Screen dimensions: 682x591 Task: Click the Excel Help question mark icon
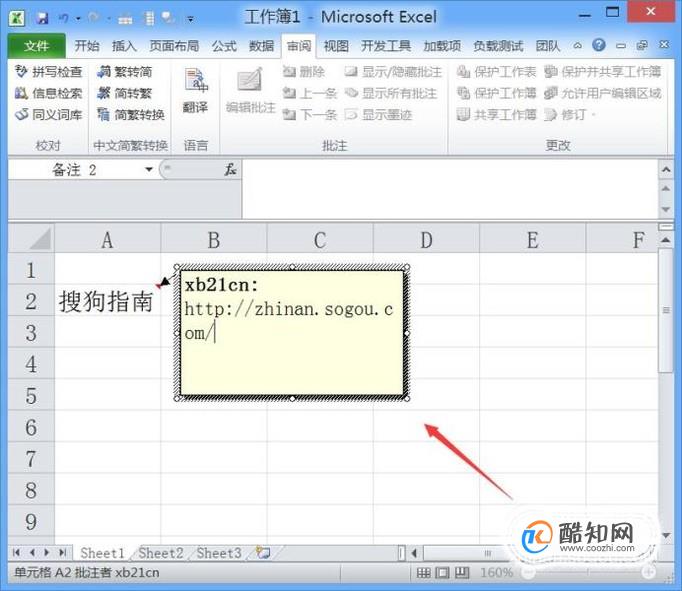(x=599, y=45)
